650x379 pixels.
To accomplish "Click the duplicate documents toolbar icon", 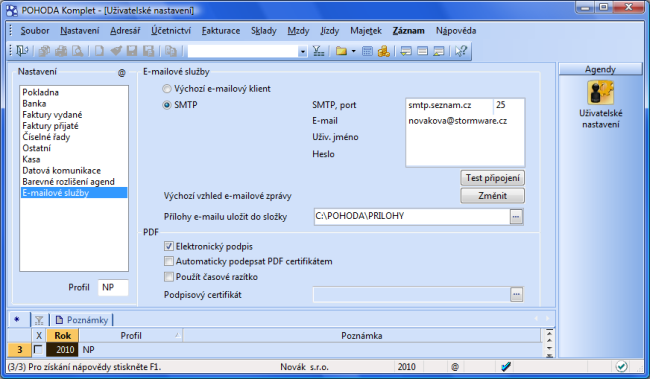I will tap(170, 51).
